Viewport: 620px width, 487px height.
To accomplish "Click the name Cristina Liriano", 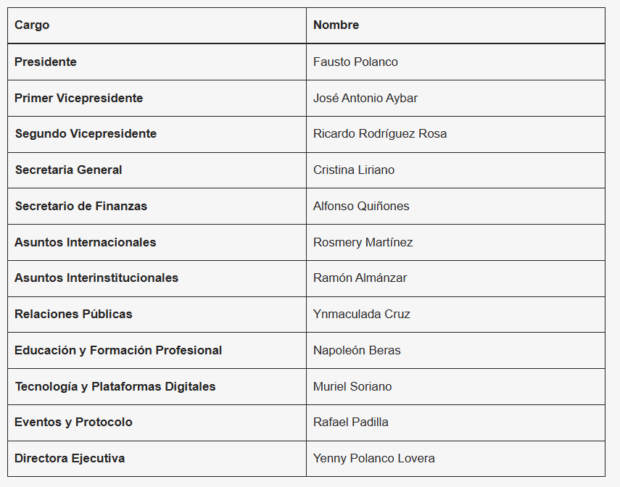I will coord(354,170).
